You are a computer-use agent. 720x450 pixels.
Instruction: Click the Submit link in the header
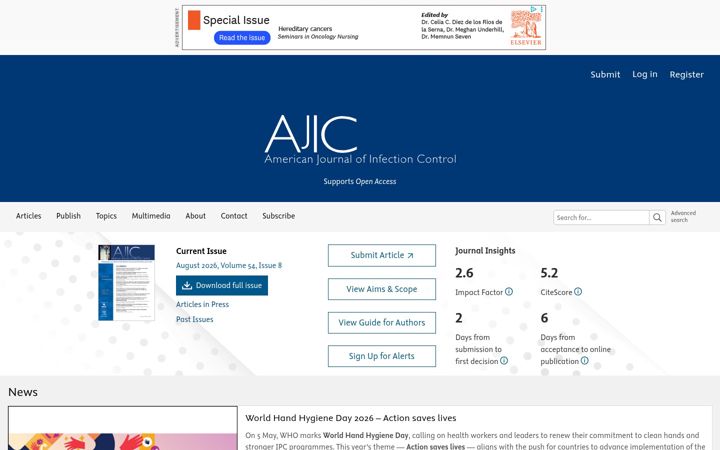605,74
